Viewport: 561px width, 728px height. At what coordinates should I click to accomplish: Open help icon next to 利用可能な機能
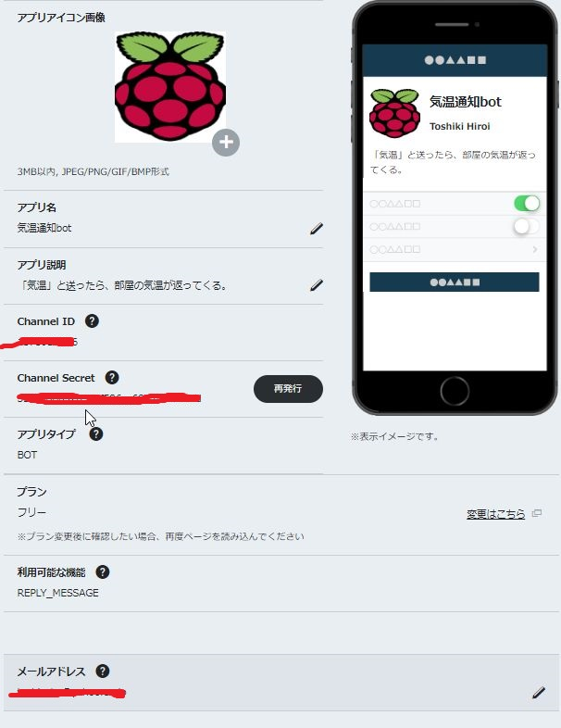click(103, 572)
